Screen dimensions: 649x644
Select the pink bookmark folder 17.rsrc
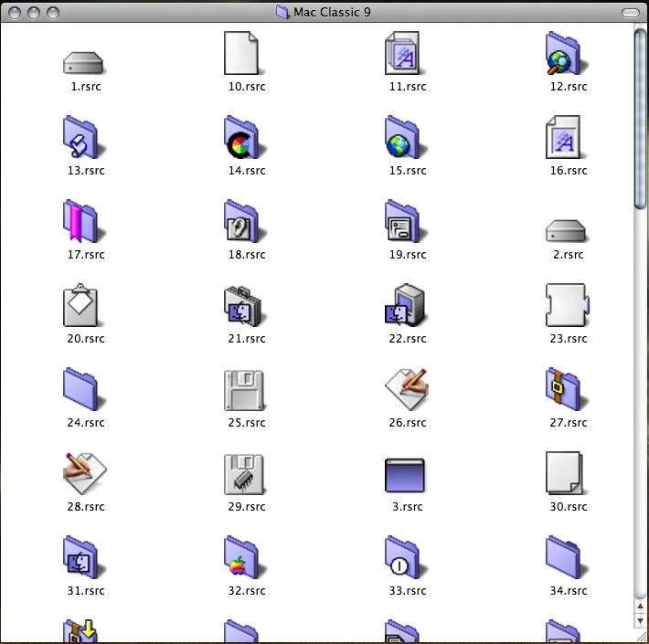(83, 221)
